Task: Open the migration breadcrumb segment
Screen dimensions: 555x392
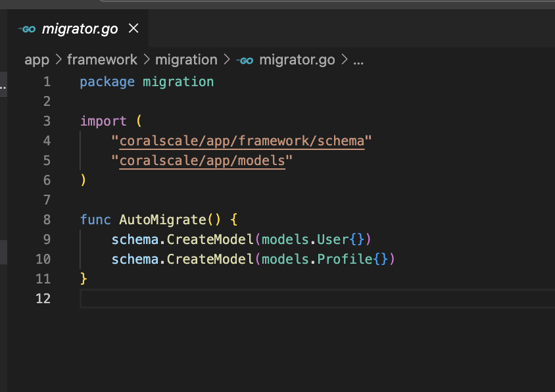Action: click(186, 60)
